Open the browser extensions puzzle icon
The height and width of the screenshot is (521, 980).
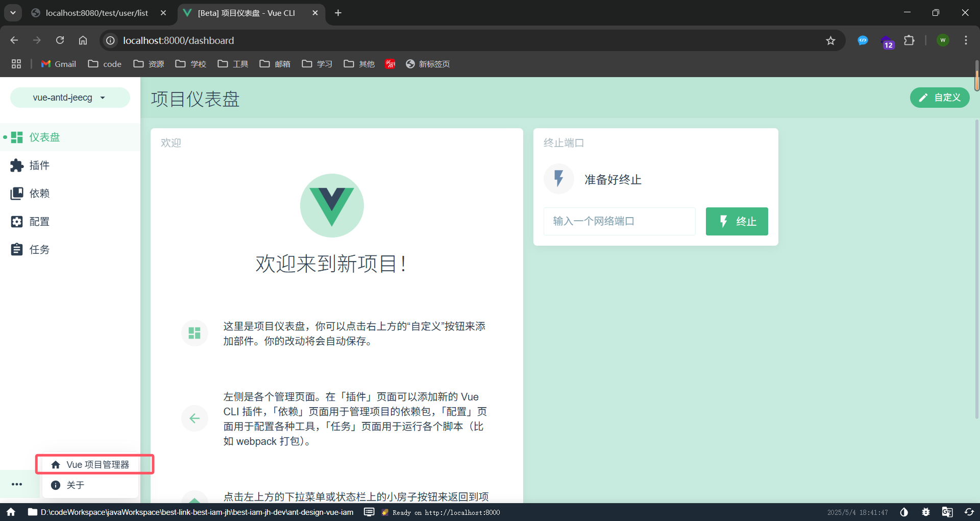click(909, 40)
